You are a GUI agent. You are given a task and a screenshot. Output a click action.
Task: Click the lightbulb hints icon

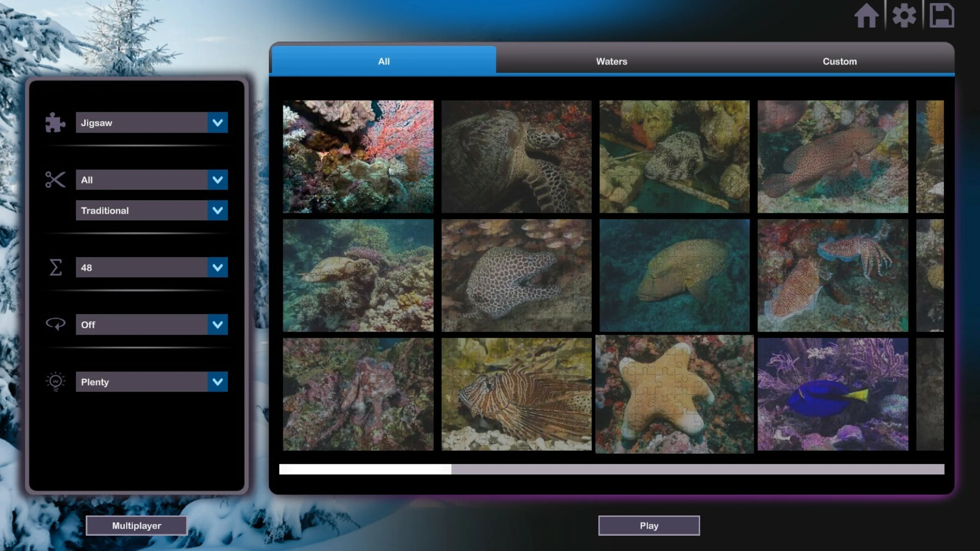pyautogui.click(x=56, y=381)
